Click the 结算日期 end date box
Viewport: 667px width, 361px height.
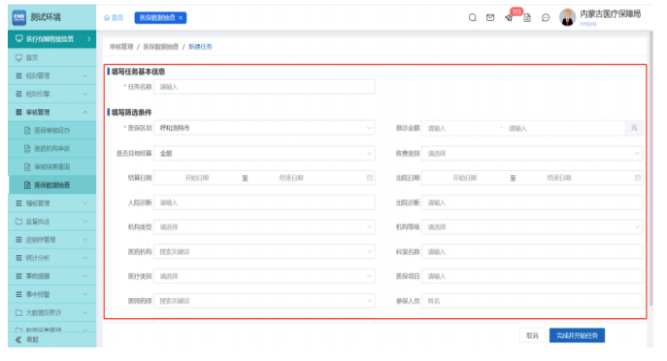click(291, 178)
